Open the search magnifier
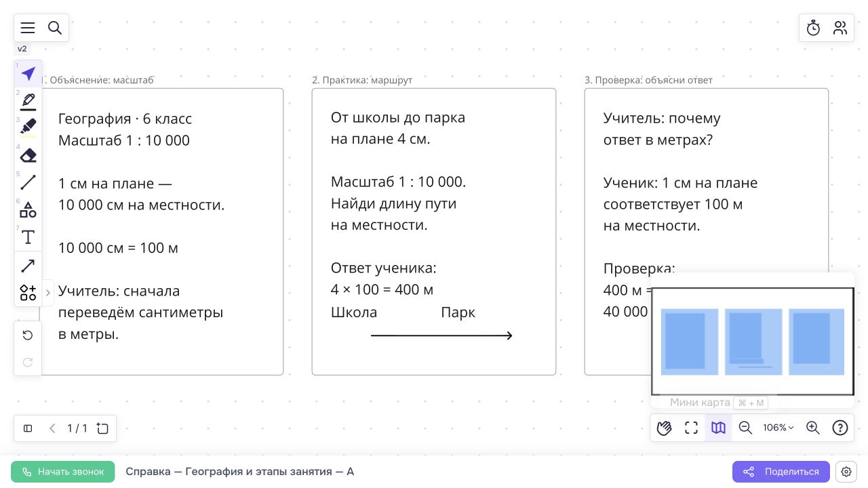868x488 pixels. point(55,28)
